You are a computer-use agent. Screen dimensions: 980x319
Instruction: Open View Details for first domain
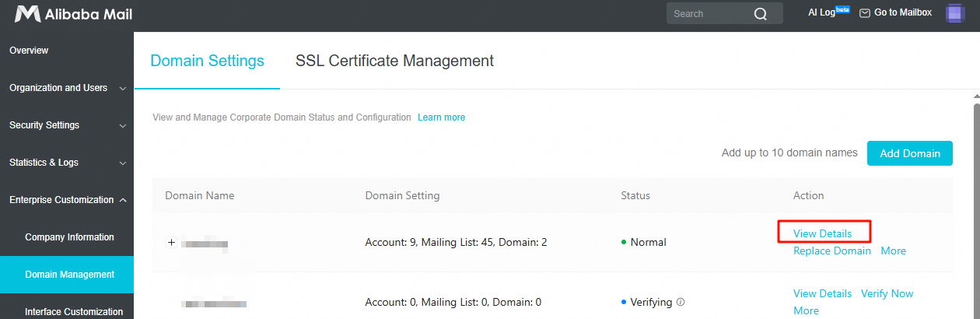point(822,233)
